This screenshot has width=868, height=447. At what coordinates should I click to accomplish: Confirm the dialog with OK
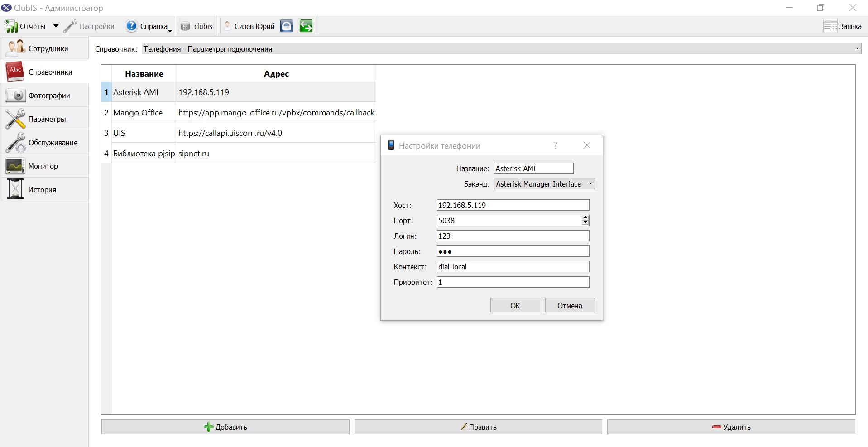point(515,306)
